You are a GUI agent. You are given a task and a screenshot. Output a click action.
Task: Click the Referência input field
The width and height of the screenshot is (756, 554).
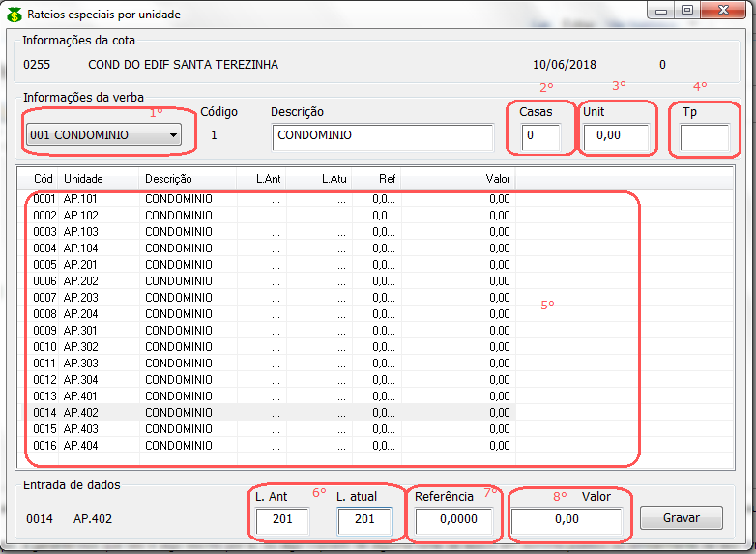(x=453, y=521)
